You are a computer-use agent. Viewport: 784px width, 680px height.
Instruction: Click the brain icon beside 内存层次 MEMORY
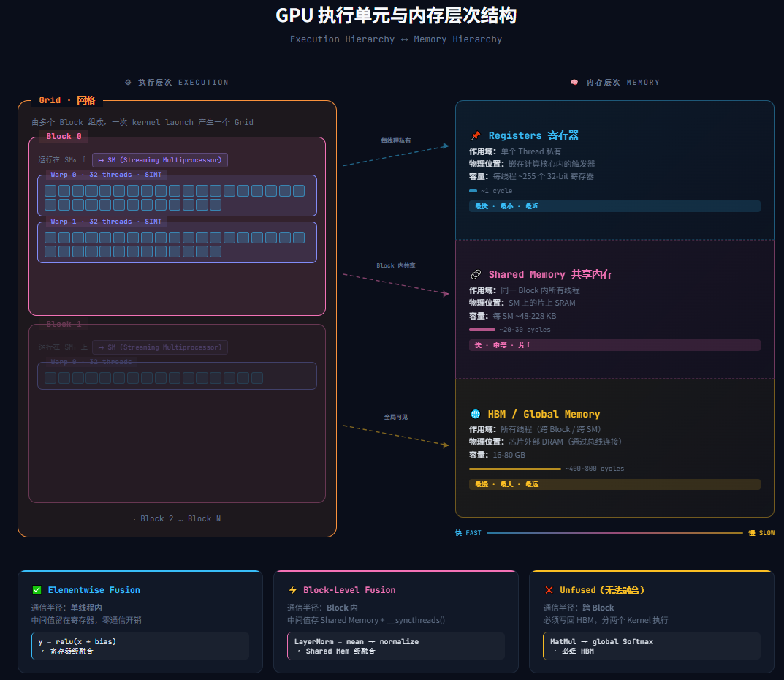pos(574,82)
